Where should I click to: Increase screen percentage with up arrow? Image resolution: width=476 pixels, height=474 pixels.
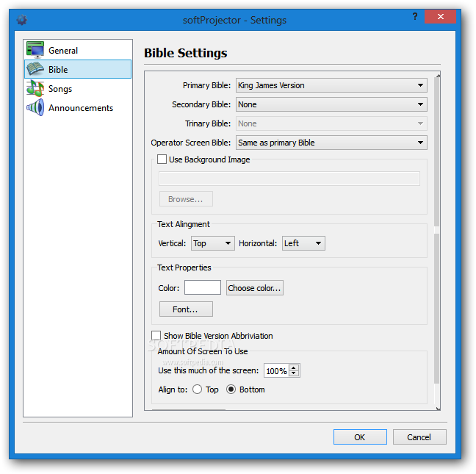[294, 367]
